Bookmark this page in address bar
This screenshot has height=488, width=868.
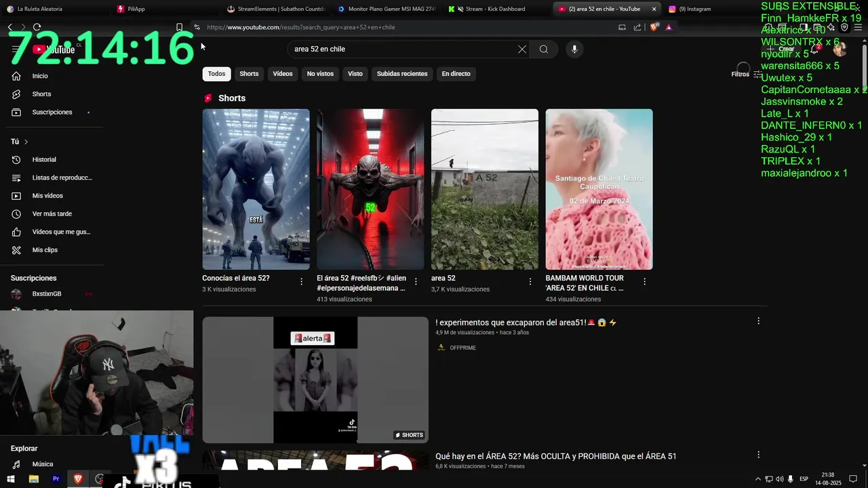pyautogui.click(x=179, y=27)
